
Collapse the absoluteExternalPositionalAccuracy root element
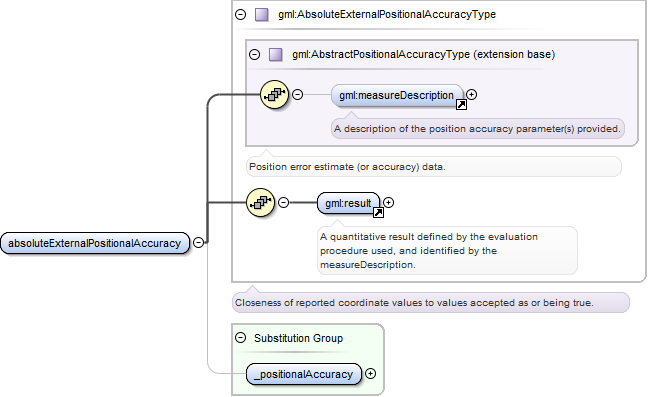click(x=199, y=242)
